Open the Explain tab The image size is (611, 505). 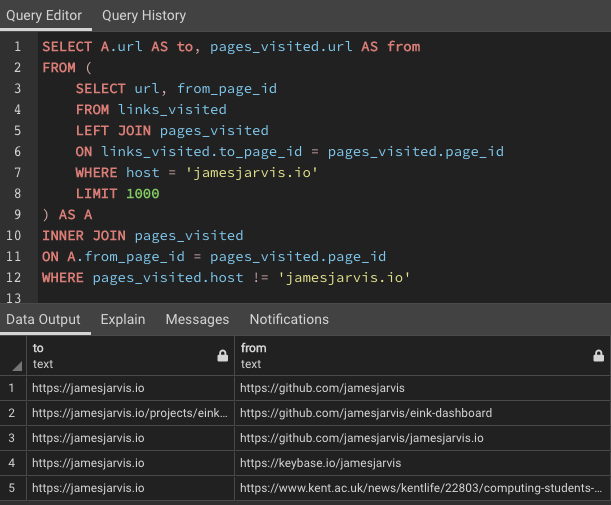click(x=122, y=319)
